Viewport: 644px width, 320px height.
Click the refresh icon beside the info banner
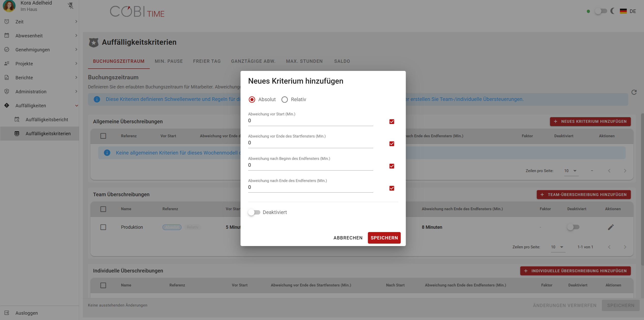tap(634, 92)
